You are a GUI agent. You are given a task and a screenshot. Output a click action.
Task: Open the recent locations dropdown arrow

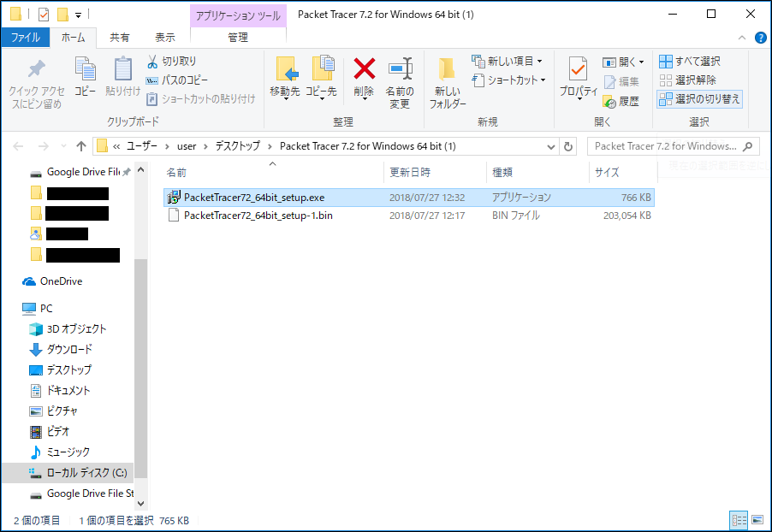coord(63,146)
